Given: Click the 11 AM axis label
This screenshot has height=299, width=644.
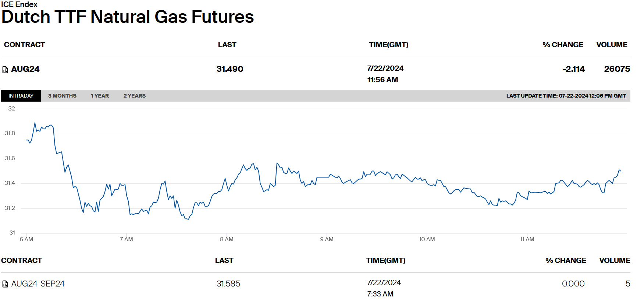Looking at the screenshot, I should click(x=527, y=239).
